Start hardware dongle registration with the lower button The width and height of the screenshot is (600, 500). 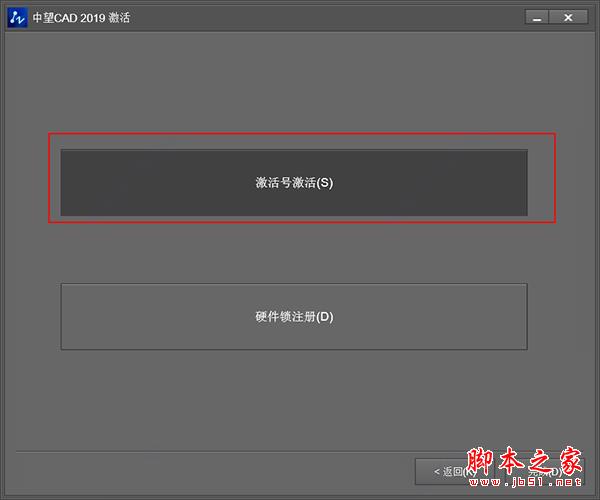pyautogui.click(x=294, y=317)
